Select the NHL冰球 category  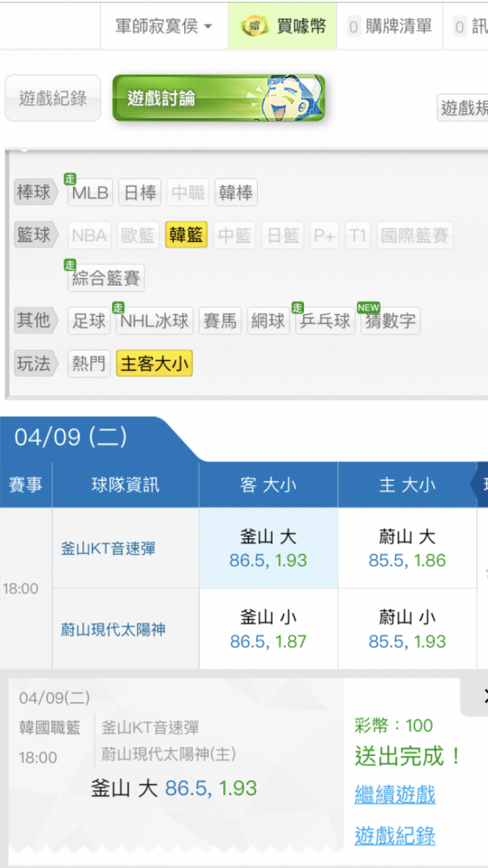(155, 321)
